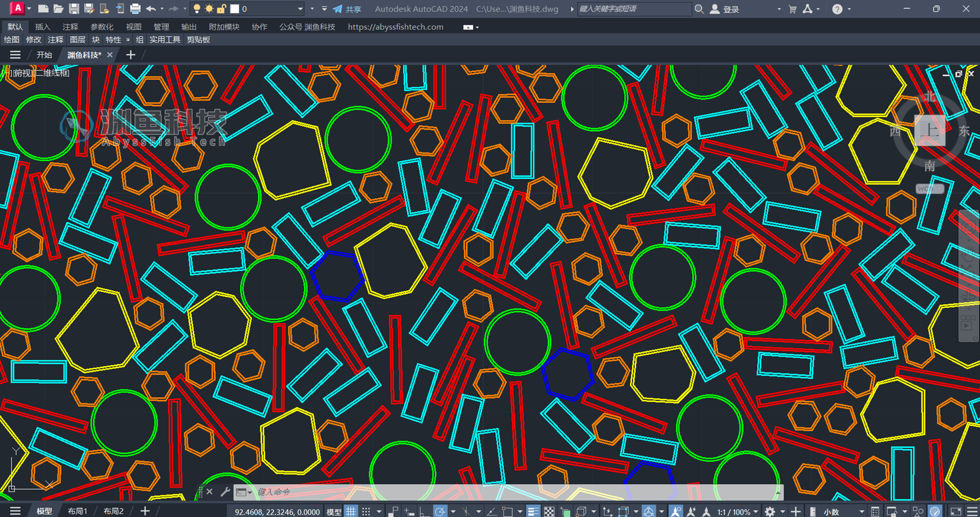This screenshot has height=517, width=980.
Task: Select the 视图 ribbon tab
Action: pos(133,27)
